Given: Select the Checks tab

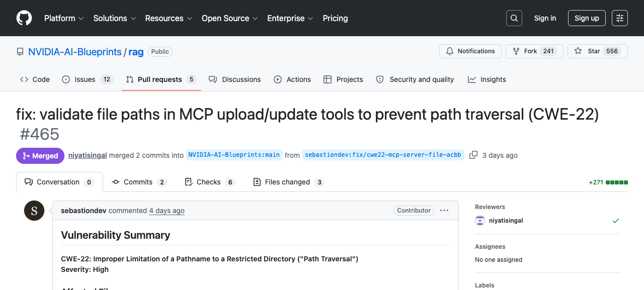Looking at the screenshot, I should click(x=209, y=182).
